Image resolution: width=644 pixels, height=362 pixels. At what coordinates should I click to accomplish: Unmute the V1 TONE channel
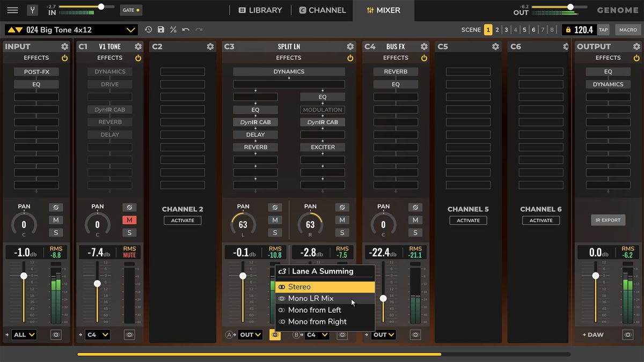[x=129, y=220]
